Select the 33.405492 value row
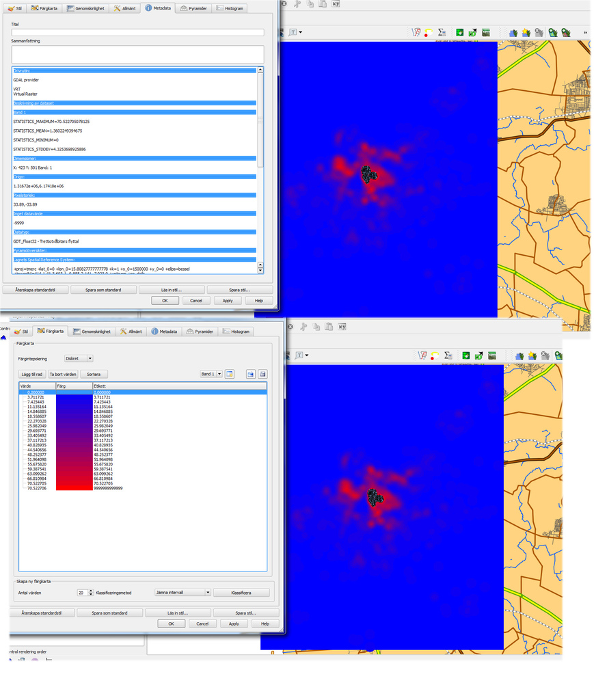 tap(40, 435)
